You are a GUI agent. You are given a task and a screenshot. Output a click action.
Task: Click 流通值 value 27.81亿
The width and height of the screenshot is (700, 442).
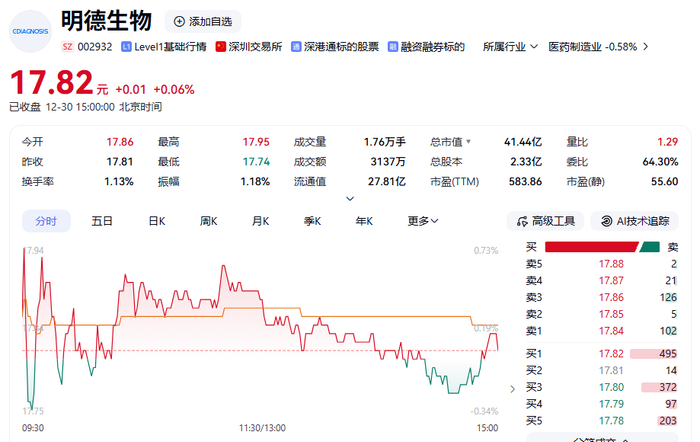tap(387, 182)
